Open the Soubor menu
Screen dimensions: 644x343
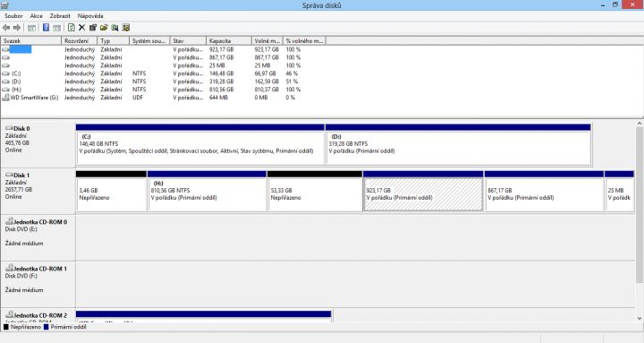point(13,15)
